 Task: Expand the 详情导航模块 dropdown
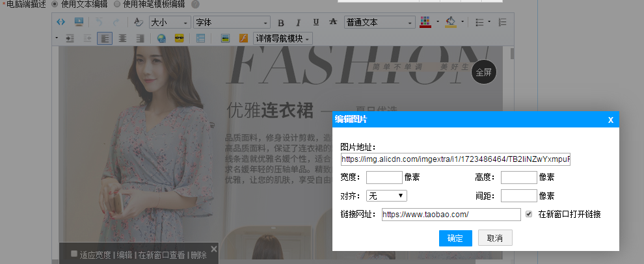283,38
